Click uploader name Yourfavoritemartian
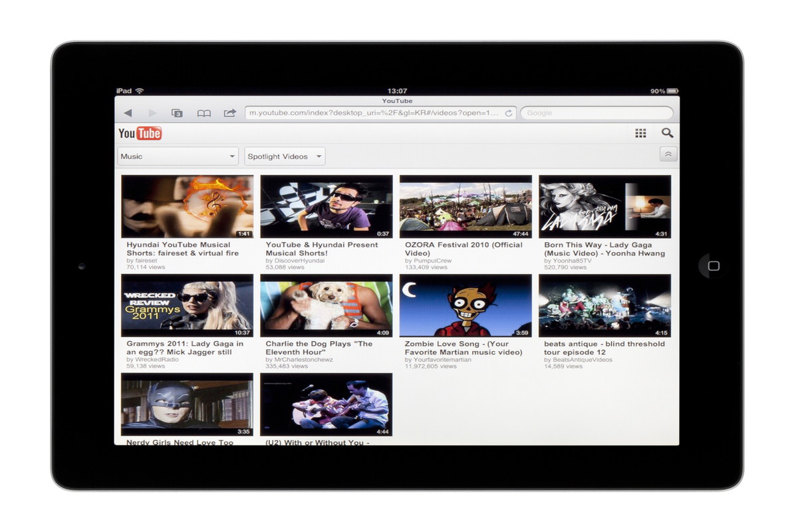The width and height of the screenshot is (798, 532). (442, 360)
